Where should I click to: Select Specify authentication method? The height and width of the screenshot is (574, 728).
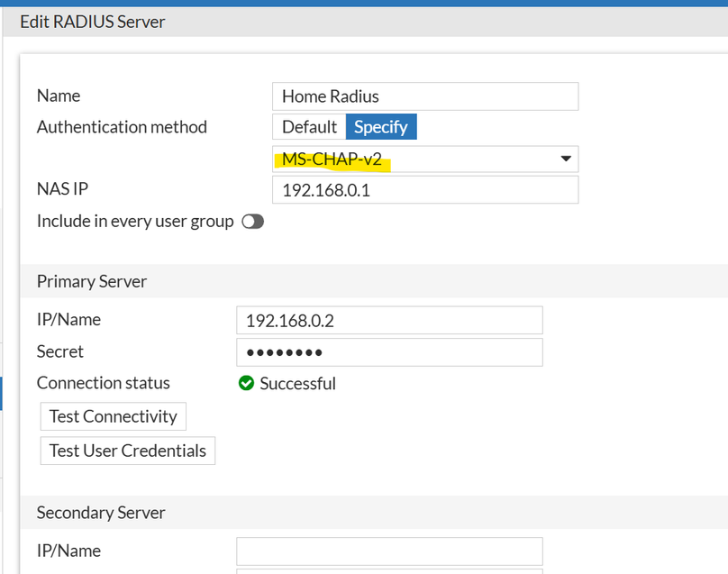(x=380, y=127)
